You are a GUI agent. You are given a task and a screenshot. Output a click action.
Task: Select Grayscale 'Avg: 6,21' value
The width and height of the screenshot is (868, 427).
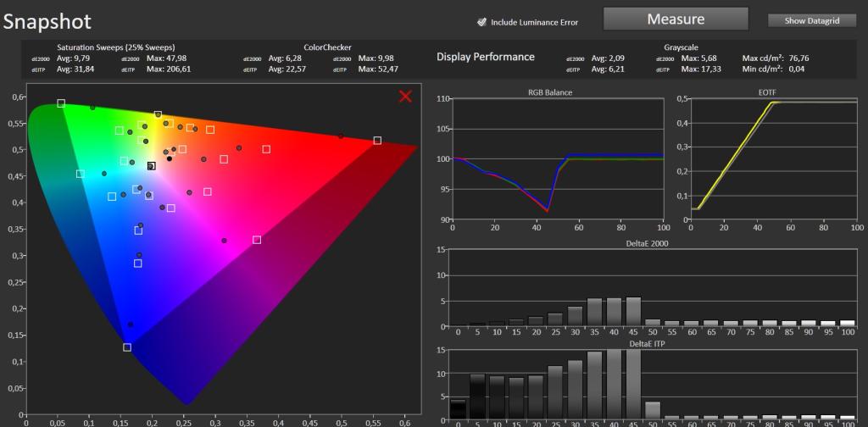point(609,69)
